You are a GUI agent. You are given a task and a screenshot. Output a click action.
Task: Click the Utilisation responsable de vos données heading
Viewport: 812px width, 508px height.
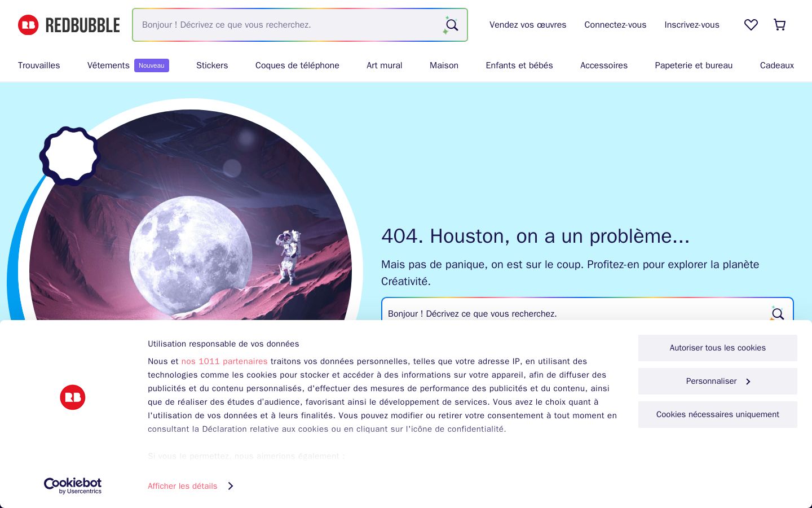point(223,344)
